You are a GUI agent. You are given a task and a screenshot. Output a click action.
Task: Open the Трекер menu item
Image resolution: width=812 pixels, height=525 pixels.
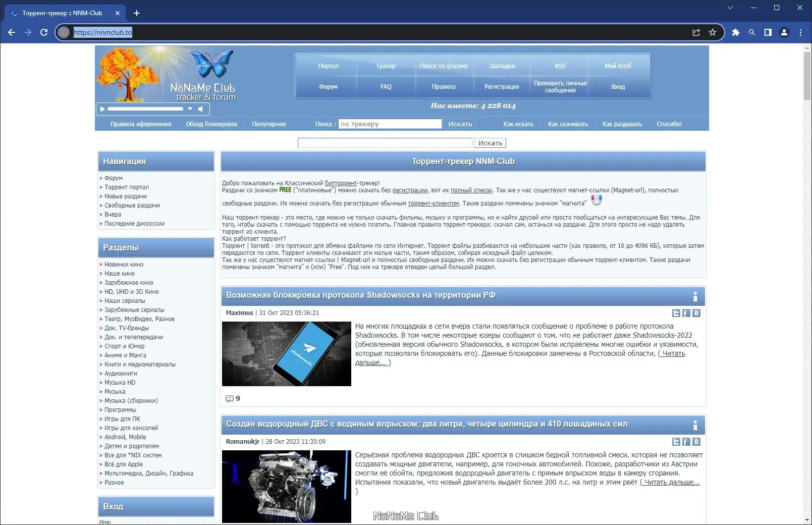click(386, 66)
